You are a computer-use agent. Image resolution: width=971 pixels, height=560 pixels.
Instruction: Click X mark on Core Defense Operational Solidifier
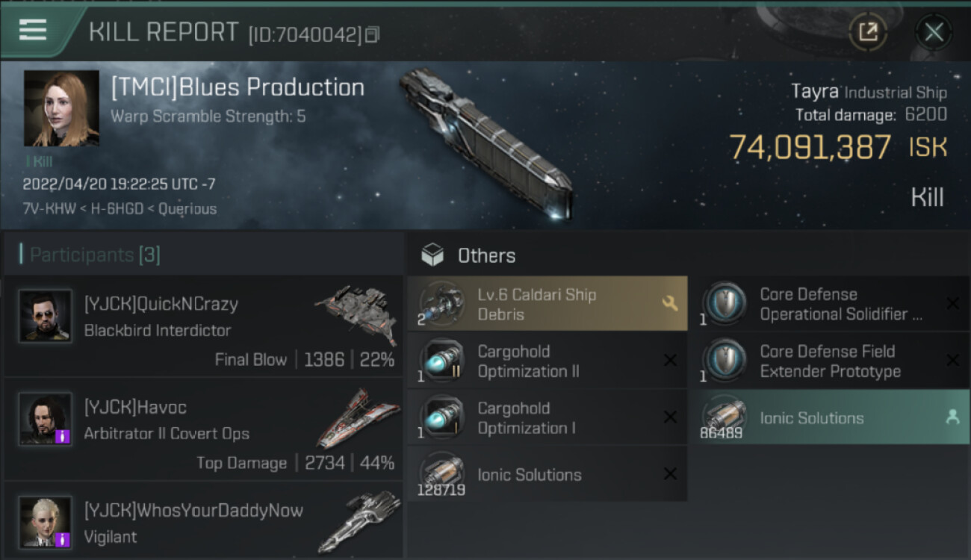coord(952,303)
